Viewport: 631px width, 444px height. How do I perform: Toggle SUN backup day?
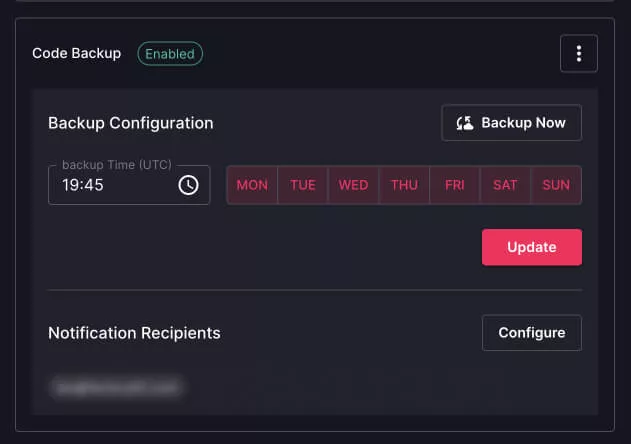click(556, 185)
